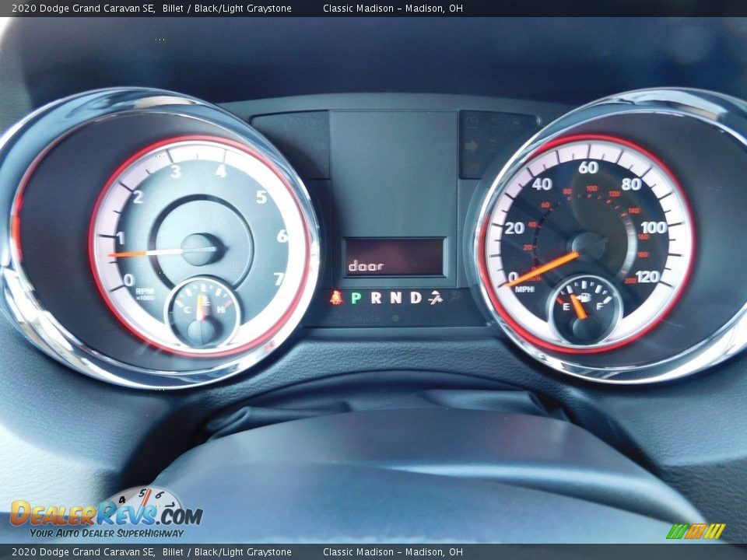The height and width of the screenshot is (560, 747).
Task: Click the 60 MPH mark on speedometer
Action: (x=588, y=167)
